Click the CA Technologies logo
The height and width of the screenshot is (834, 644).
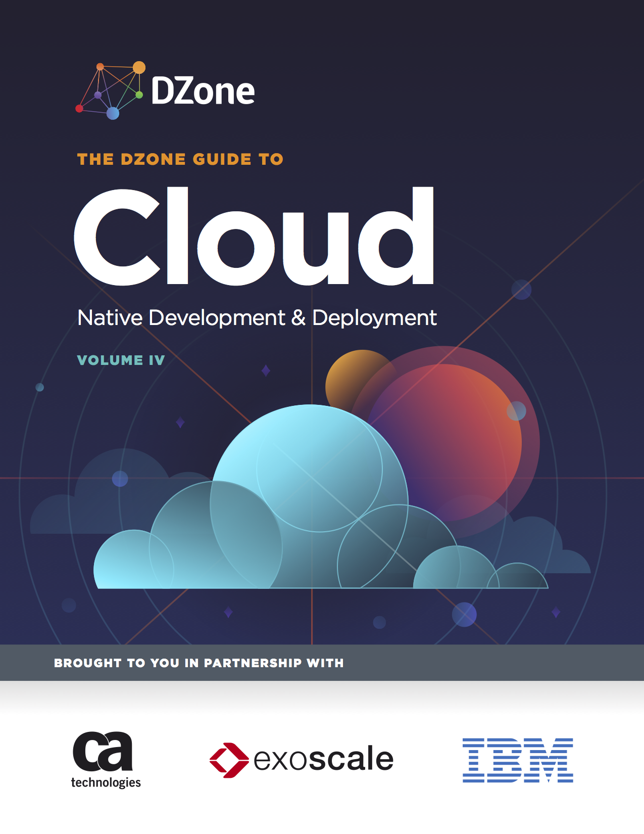[106, 759]
